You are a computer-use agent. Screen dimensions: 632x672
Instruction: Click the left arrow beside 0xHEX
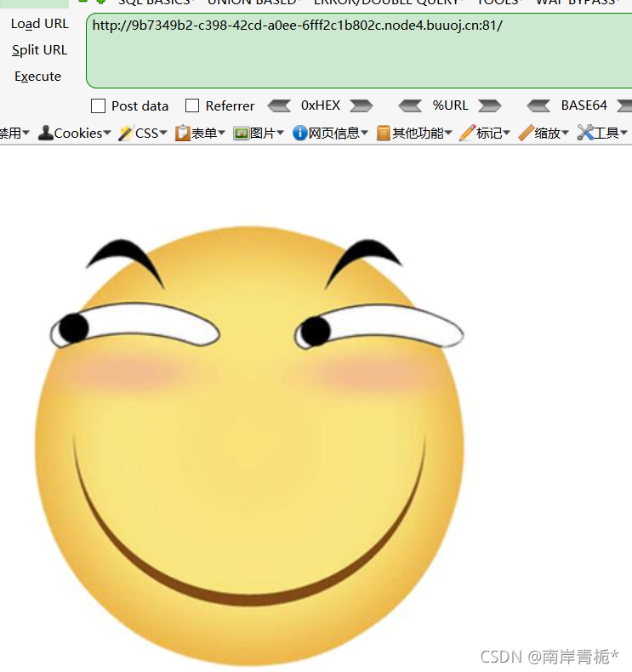click(279, 105)
